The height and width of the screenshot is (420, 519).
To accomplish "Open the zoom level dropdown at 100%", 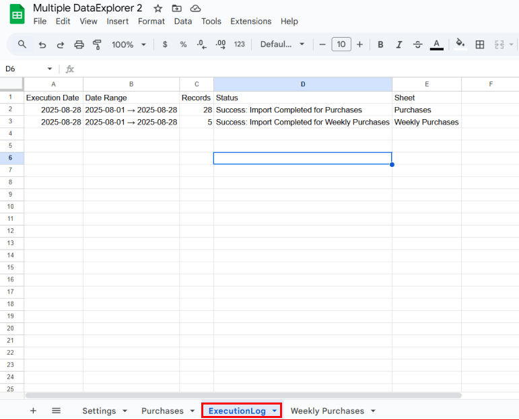I will point(129,44).
